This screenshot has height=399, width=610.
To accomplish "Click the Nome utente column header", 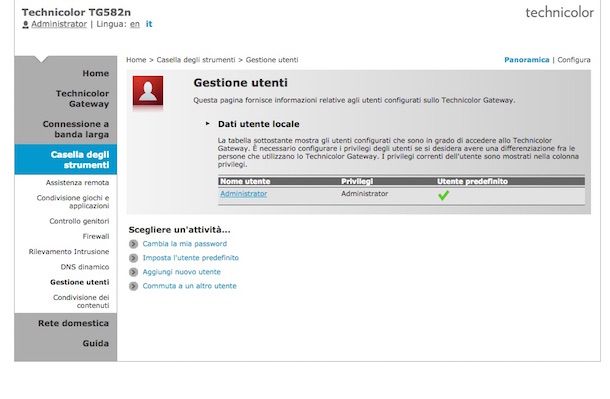I will click(245, 181).
